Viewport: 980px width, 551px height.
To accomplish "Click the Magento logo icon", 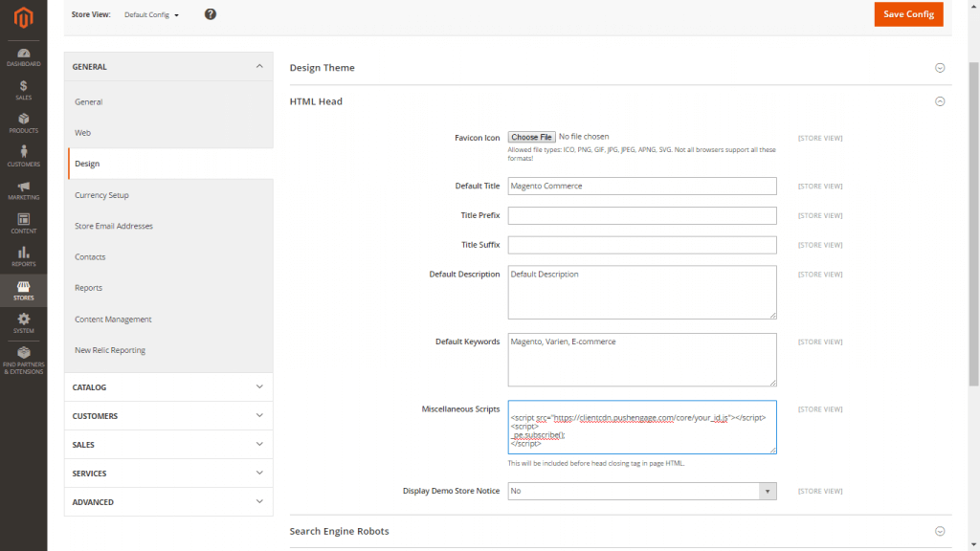I will click(x=23, y=17).
